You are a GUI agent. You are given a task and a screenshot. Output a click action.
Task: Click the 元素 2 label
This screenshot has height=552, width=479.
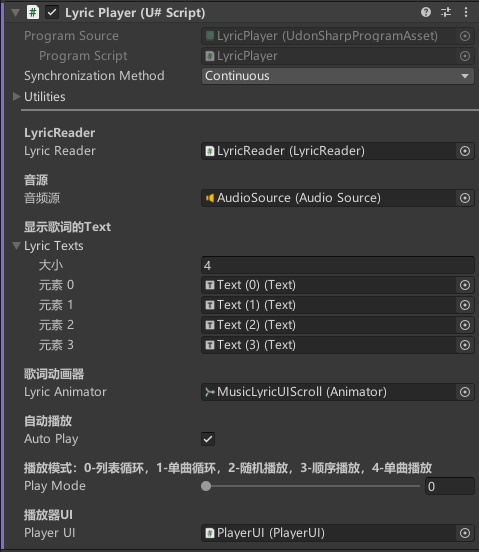click(56, 325)
